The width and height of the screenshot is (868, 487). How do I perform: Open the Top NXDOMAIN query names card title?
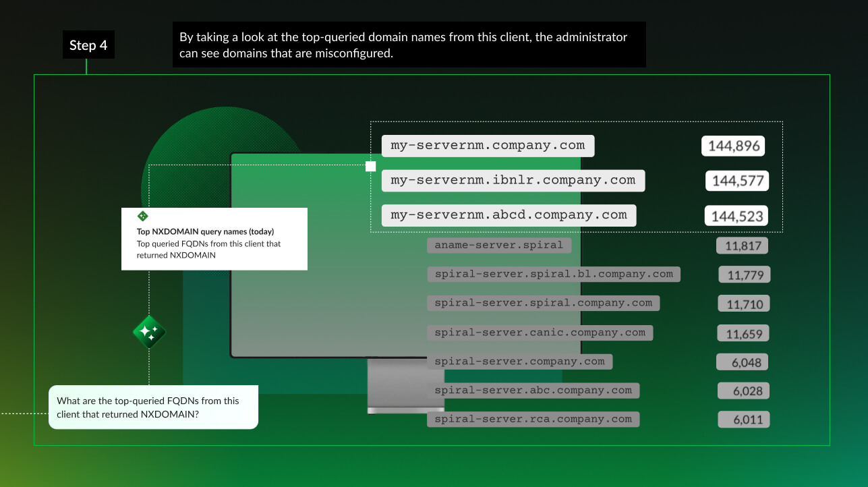tap(205, 231)
